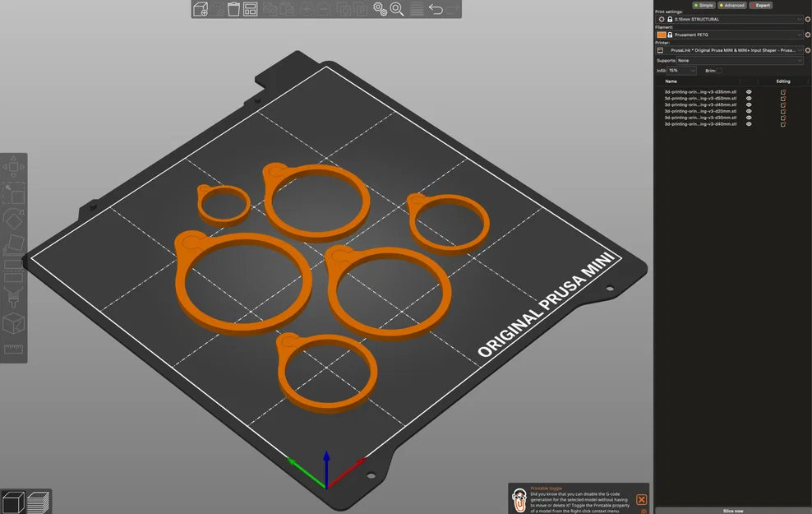Select the Scale tool in left sidebar

(x=13, y=192)
